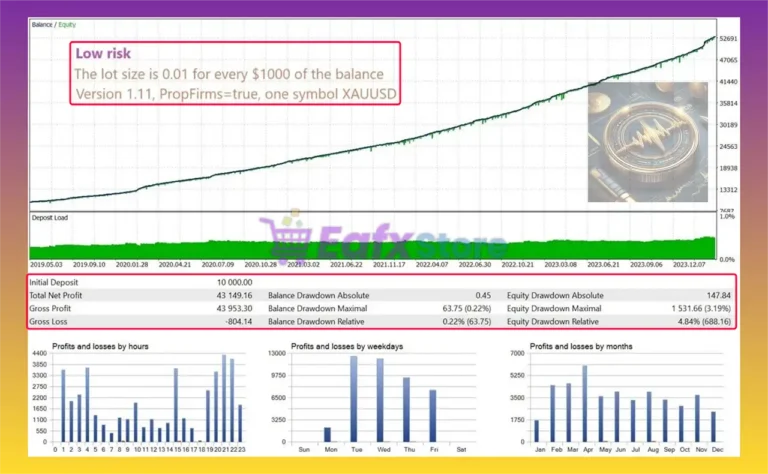Click the gold coin thumbnail image
The height and width of the screenshot is (474, 768).
point(648,142)
